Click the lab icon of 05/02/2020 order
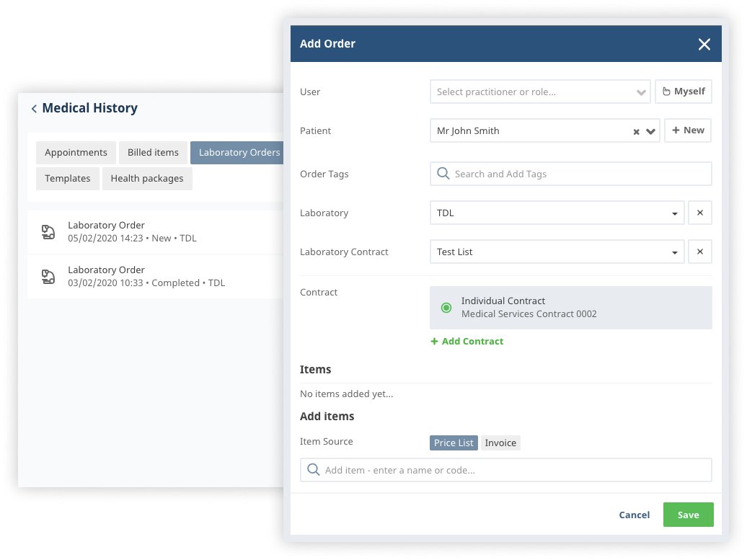747x560 pixels. coord(48,232)
